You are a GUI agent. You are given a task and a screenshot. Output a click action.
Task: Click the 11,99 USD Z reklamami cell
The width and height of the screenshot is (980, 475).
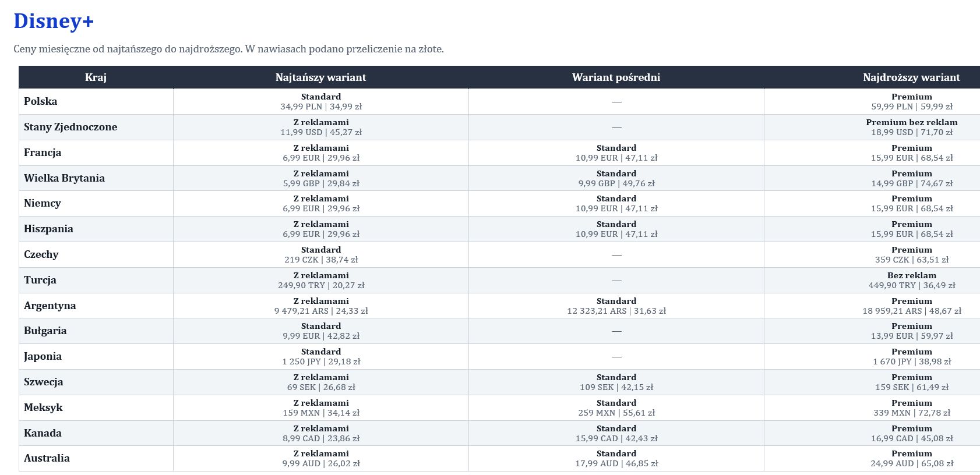(x=321, y=127)
